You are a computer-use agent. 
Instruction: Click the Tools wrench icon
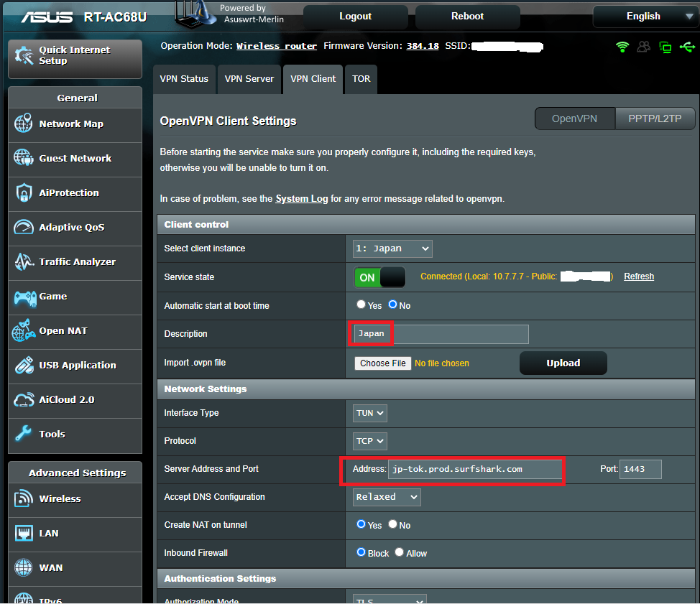pos(23,433)
